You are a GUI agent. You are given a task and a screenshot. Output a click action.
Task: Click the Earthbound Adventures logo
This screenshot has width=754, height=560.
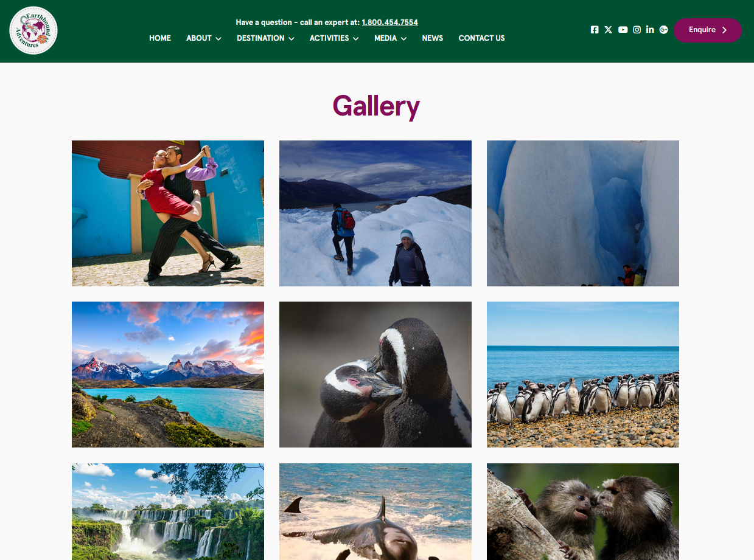click(33, 30)
